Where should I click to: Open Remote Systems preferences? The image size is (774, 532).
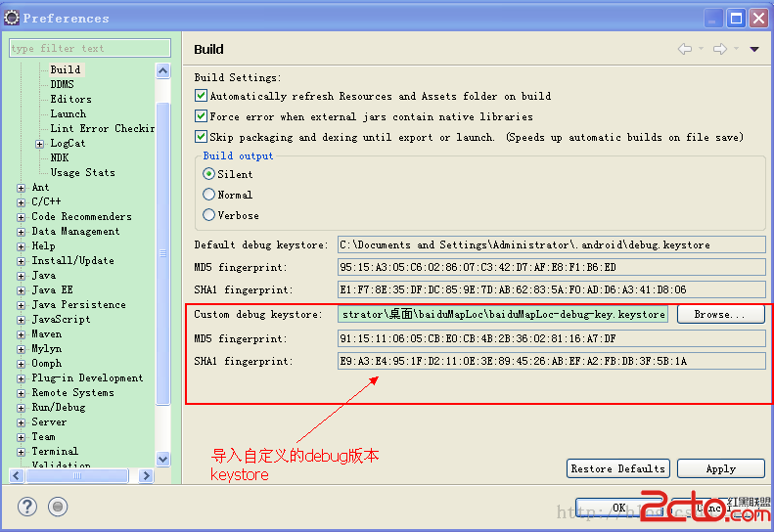pos(73,393)
